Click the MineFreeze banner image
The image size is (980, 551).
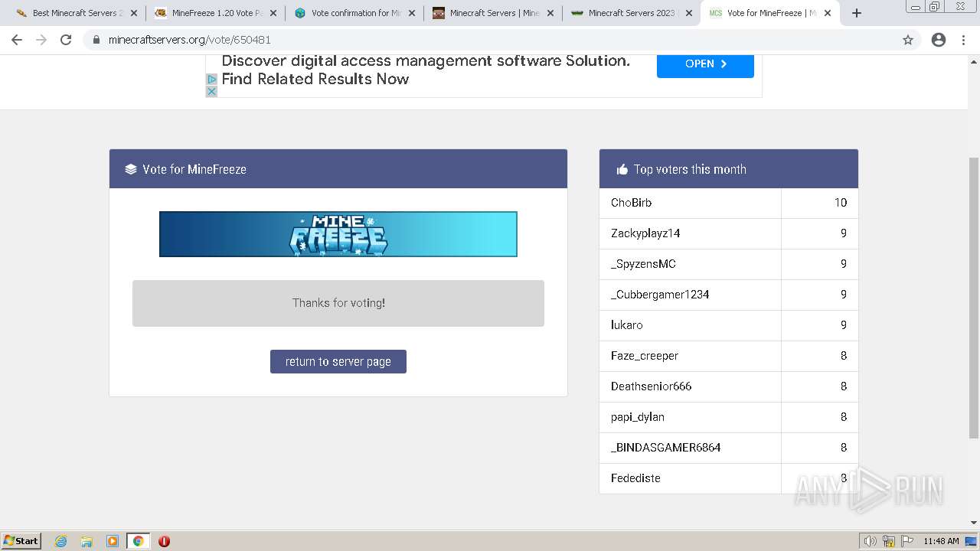[x=338, y=234]
